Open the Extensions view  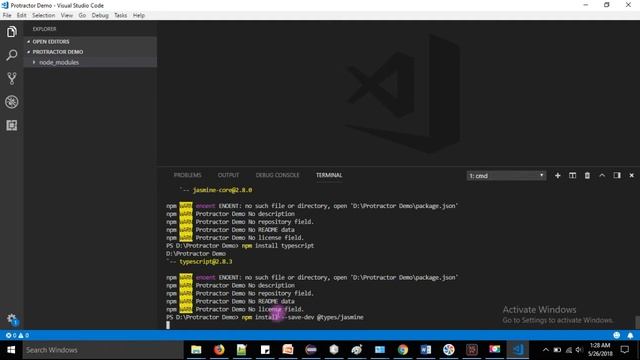click(x=11, y=125)
